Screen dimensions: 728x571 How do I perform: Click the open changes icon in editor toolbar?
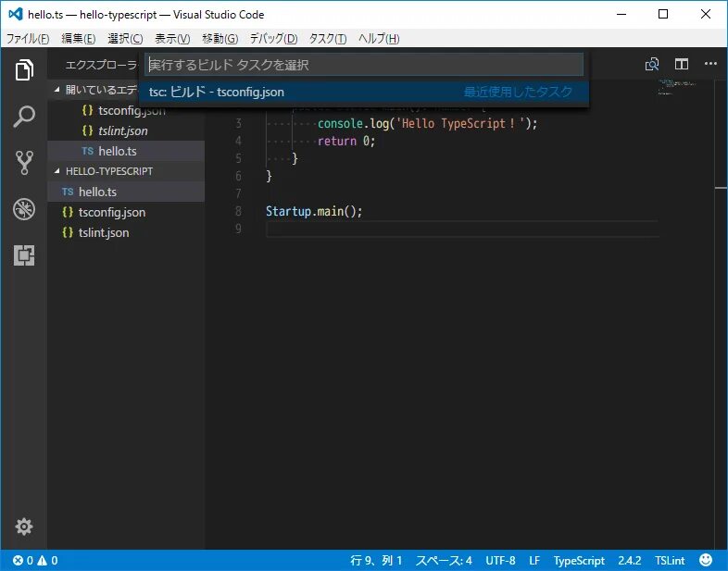click(x=652, y=64)
